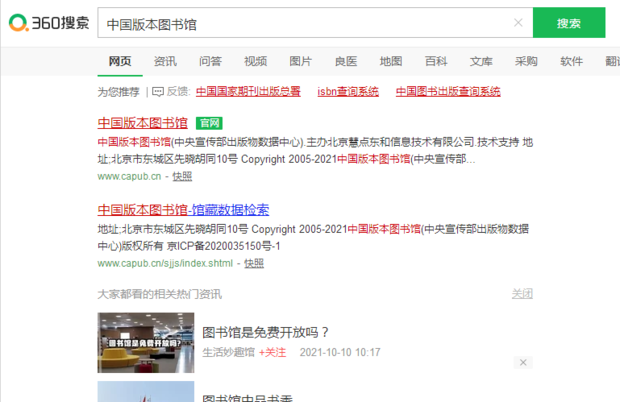Clear the search box with X icon
Viewport: 620px width, 402px height.
[518, 23]
